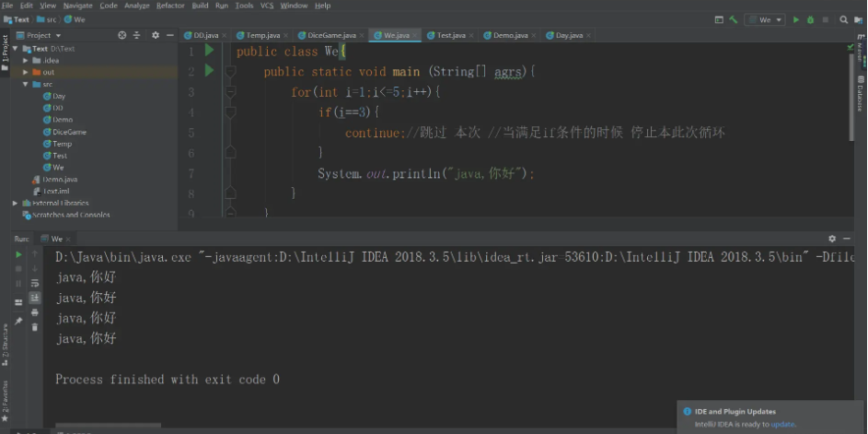The width and height of the screenshot is (868, 434).
Task: Click the green inspection checkmark in the editor
Action: pyautogui.click(x=851, y=48)
